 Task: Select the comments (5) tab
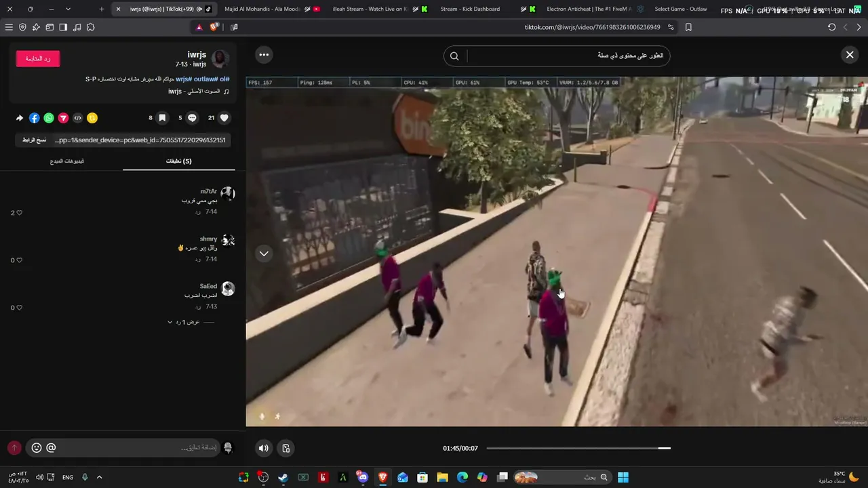179,161
